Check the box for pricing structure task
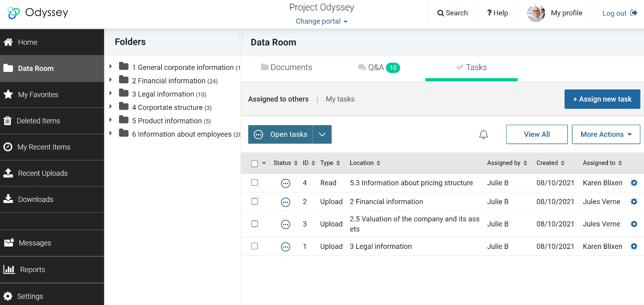 coord(254,183)
